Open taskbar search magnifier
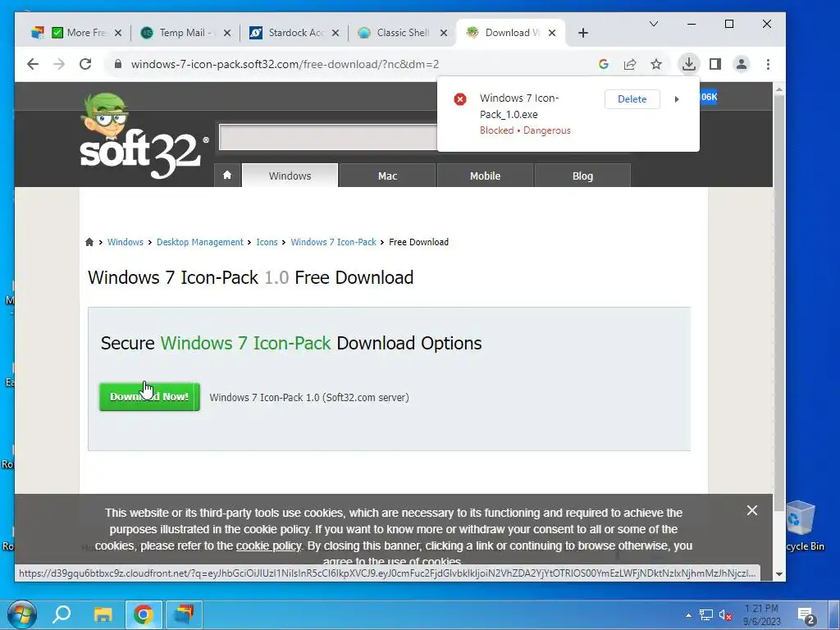 [x=62, y=614]
